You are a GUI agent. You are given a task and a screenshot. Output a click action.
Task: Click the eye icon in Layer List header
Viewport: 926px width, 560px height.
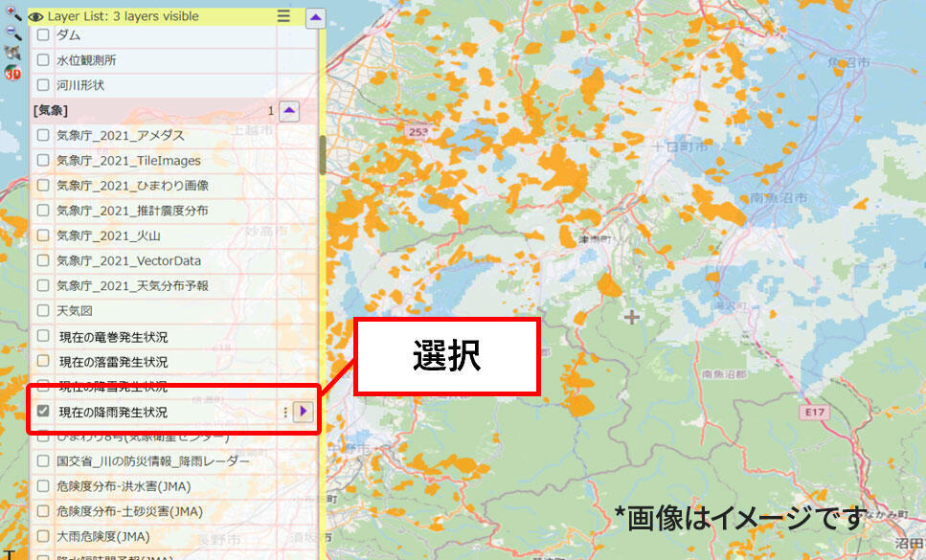[x=36, y=15]
